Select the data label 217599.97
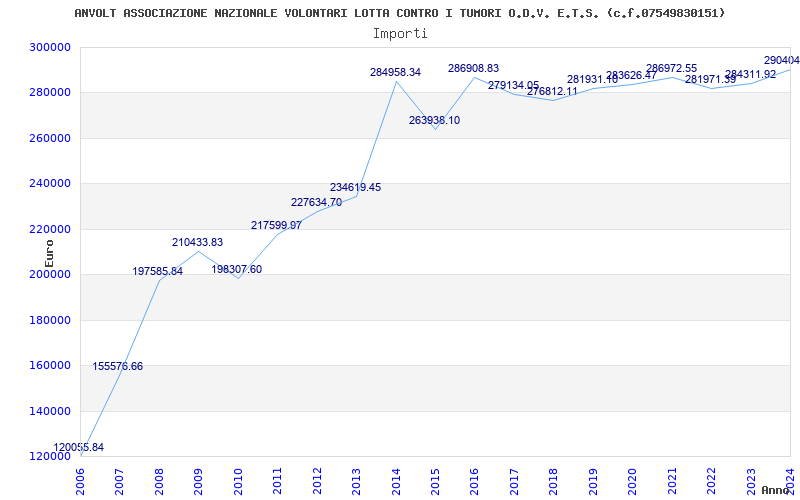The image size is (800, 500). [277, 225]
